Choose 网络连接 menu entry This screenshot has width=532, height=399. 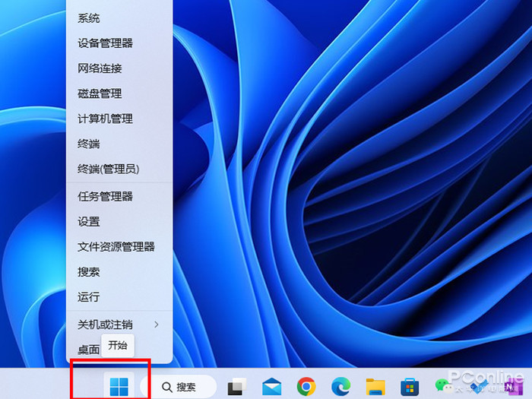pos(119,68)
